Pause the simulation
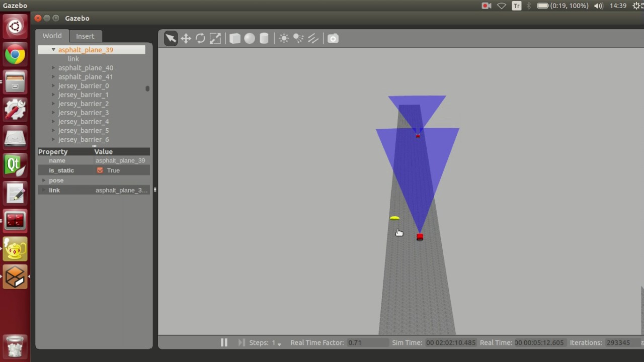 [x=224, y=342]
